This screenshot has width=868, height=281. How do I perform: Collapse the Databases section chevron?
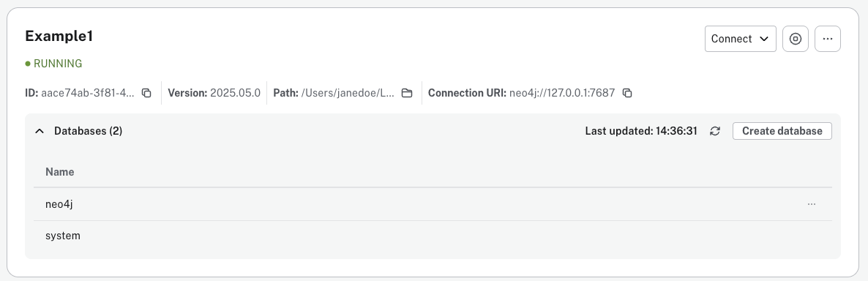(x=40, y=131)
